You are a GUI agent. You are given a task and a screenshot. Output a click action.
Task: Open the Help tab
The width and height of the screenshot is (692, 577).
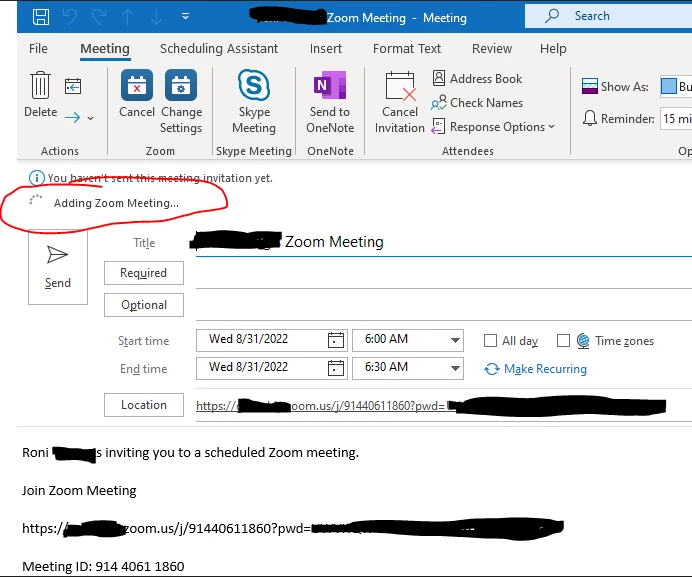(x=553, y=48)
